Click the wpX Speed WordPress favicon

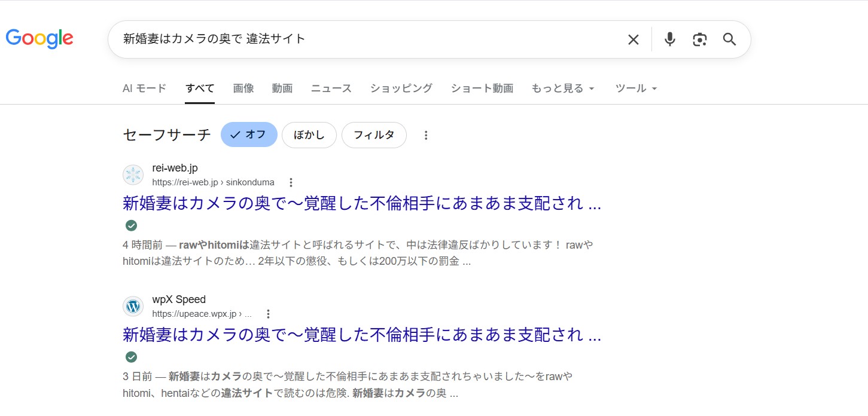(133, 307)
